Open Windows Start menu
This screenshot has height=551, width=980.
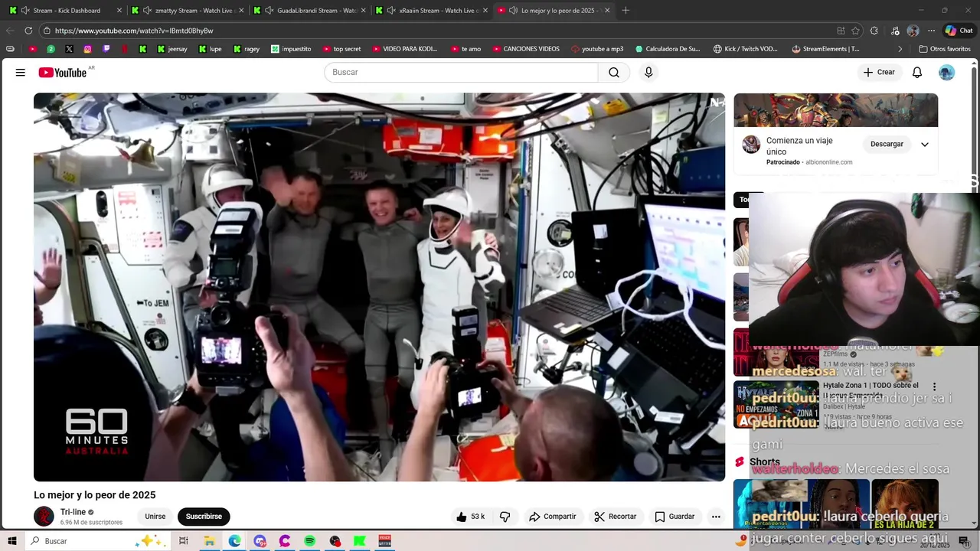[12, 541]
